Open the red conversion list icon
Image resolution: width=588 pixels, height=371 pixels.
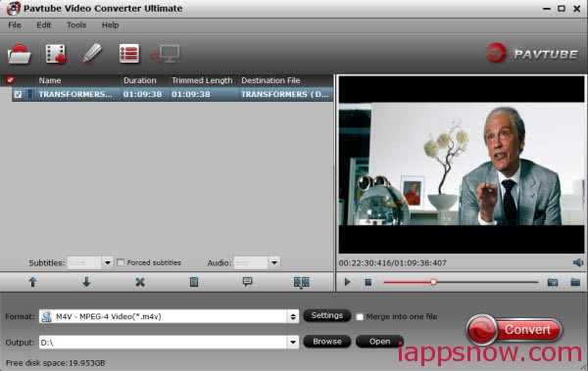[x=129, y=54]
